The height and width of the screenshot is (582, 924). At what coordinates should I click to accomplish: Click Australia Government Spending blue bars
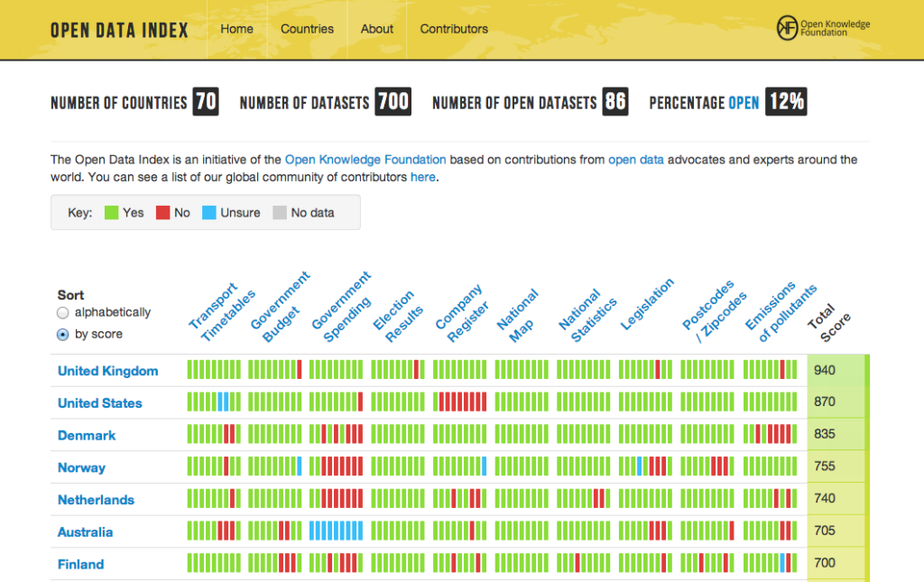(336, 531)
